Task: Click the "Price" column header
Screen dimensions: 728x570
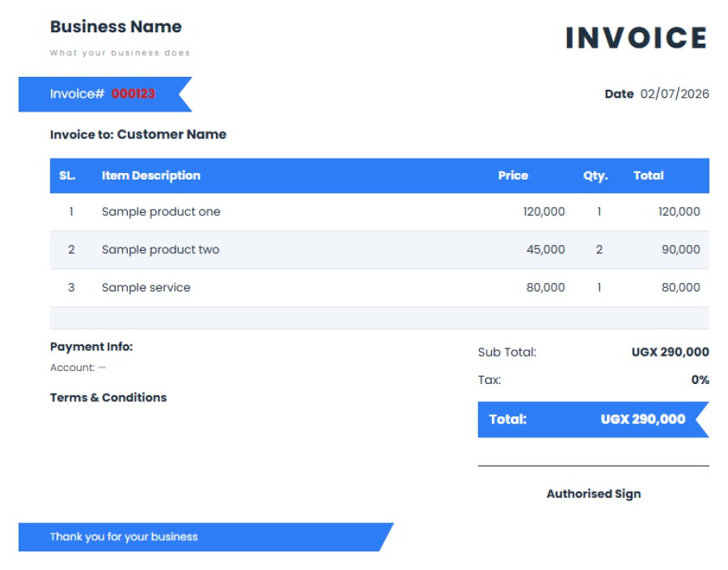Action: pyautogui.click(x=513, y=175)
